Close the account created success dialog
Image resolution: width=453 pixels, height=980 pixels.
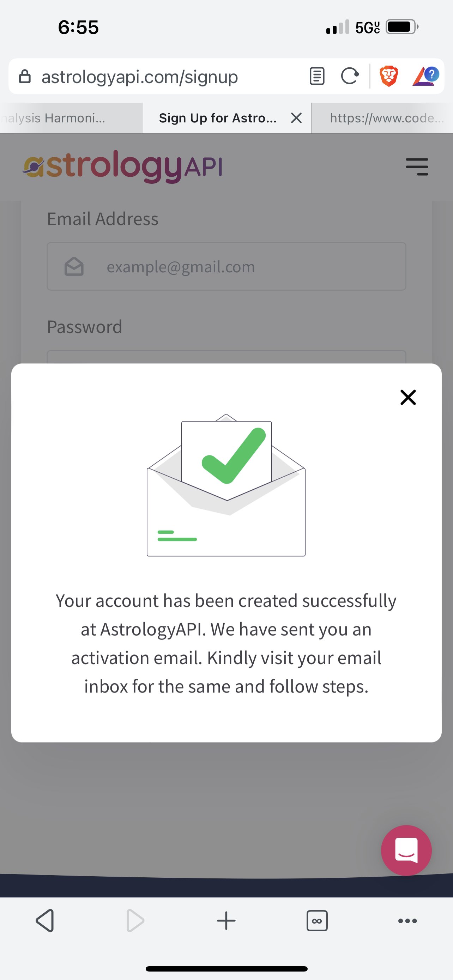(x=408, y=397)
